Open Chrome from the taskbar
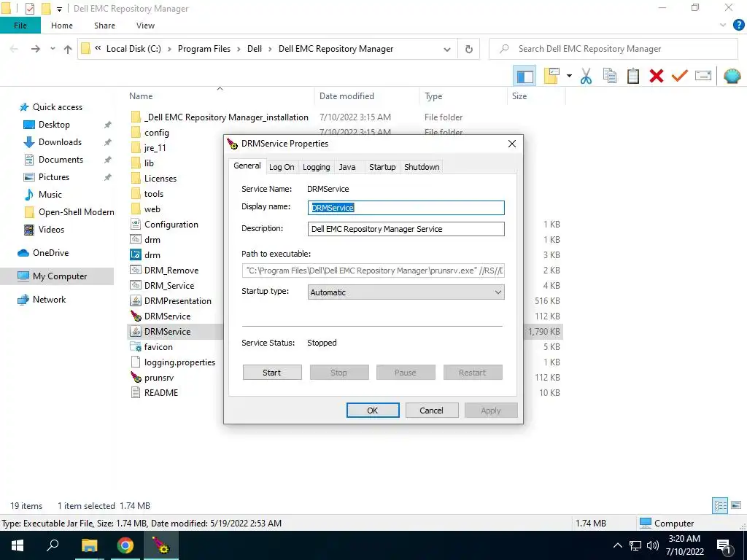Viewport: 747px width, 560px height. (125, 545)
